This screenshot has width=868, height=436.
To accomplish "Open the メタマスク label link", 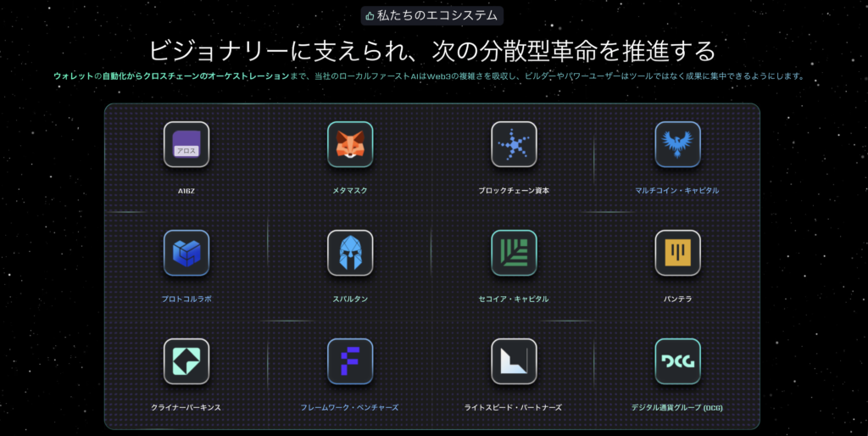I will [350, 191].
